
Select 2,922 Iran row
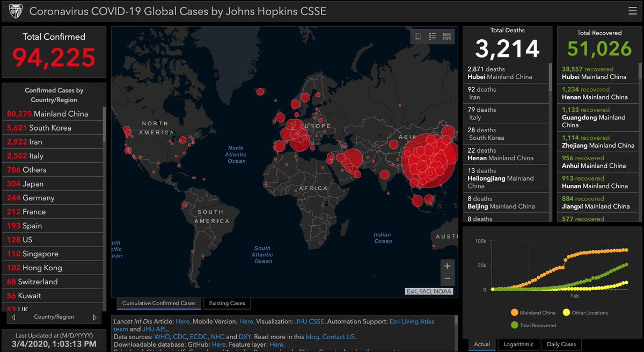(x=52, y=142)
